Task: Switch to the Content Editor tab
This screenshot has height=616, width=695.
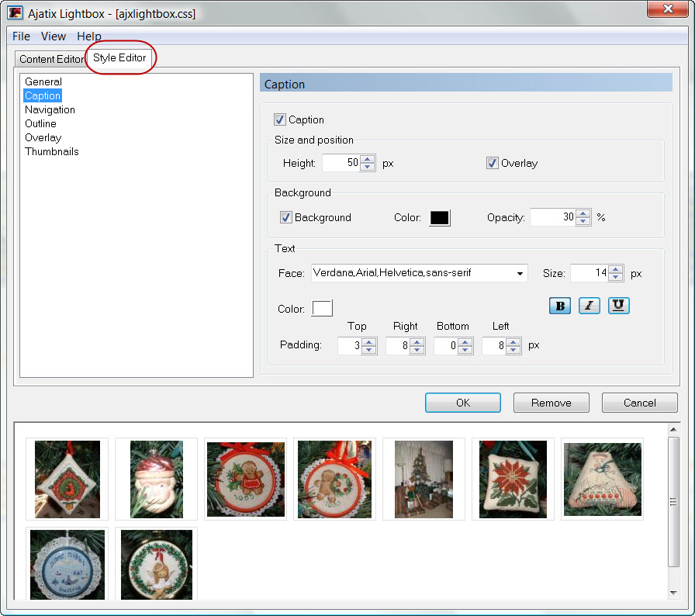Action: click(x=51, y=59)
